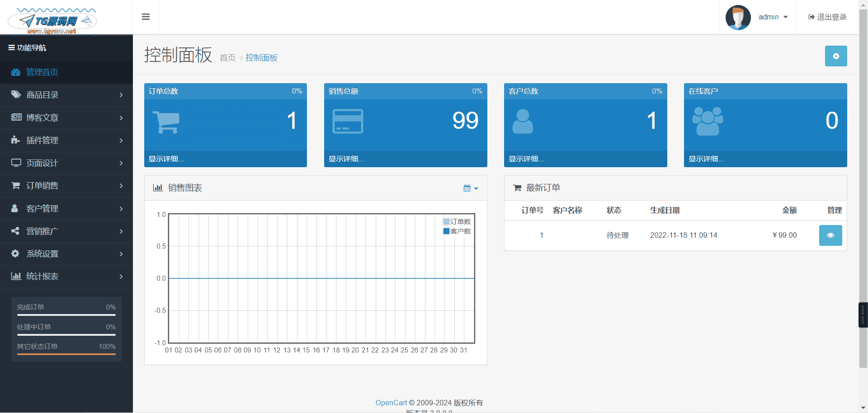Toggle the 订单数 legend swatch in chart
Screen dimensions: 868x413
click(446, 221)
